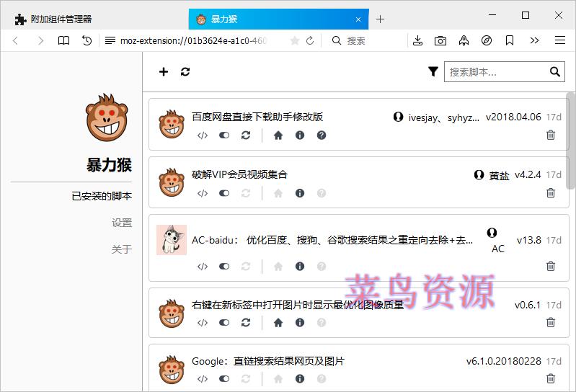Open 关于 page in the sidebar

point(122,249)
